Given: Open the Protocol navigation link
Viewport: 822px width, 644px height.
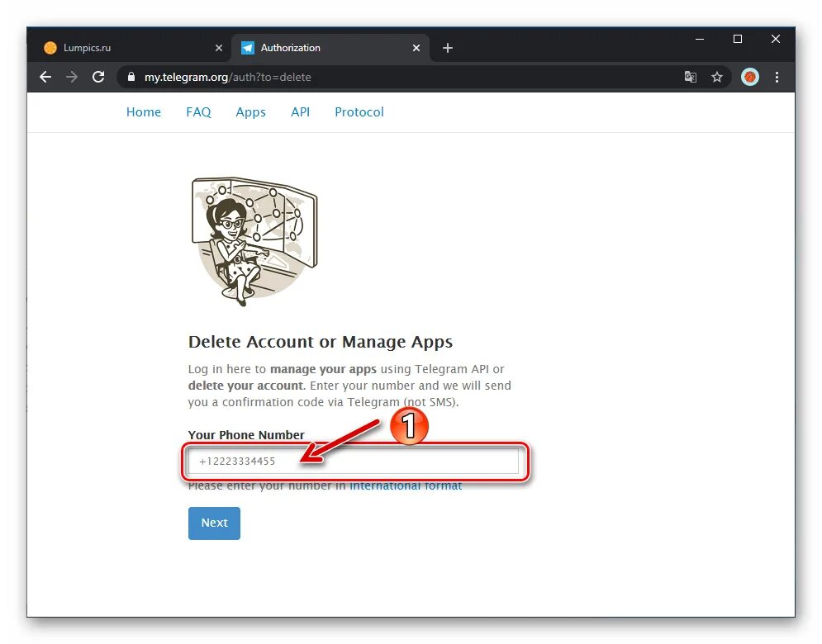Looking at the screenshot, I should 359,112.
